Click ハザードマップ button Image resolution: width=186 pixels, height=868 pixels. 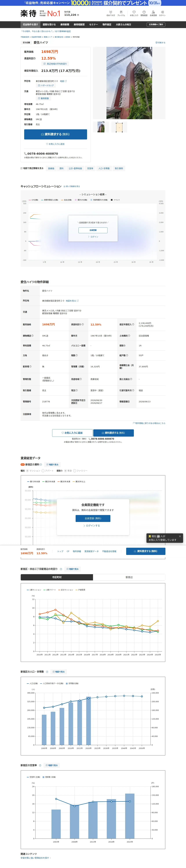46,86
